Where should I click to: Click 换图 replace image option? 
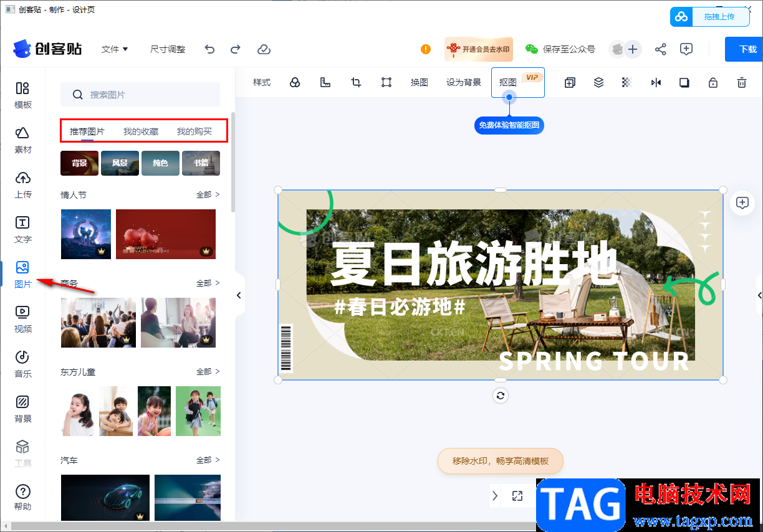[420, 82]
